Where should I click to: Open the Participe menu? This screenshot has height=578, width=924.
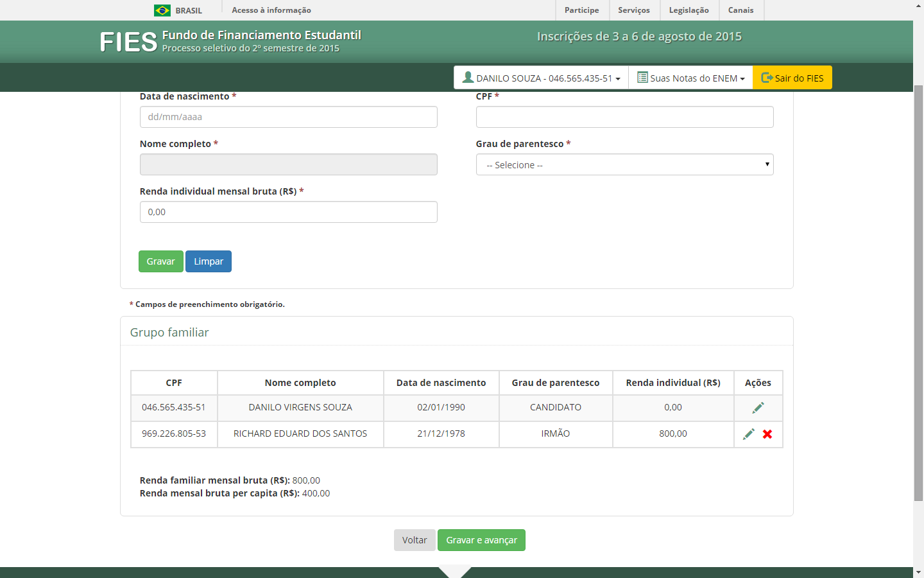[582, 10]
